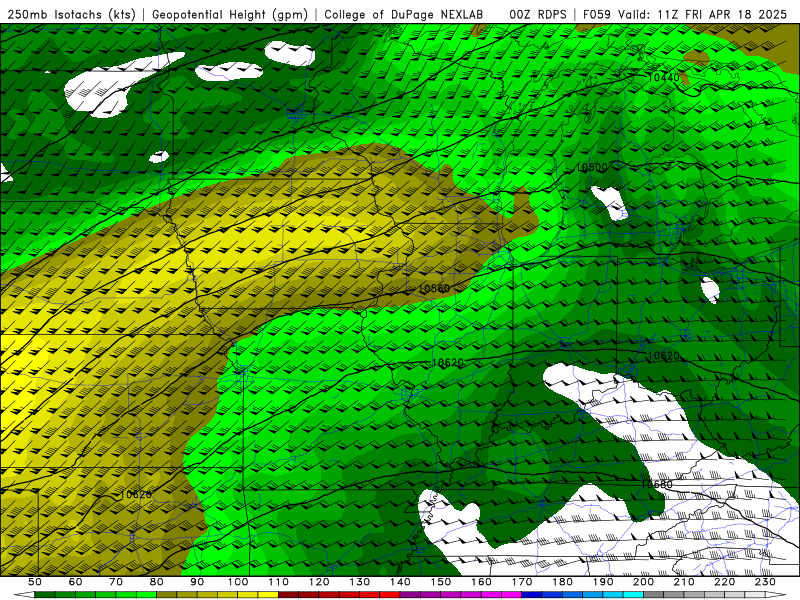Click the 10560 height contour label
This screenshot has height=600, width=800.
coord(434,289)
